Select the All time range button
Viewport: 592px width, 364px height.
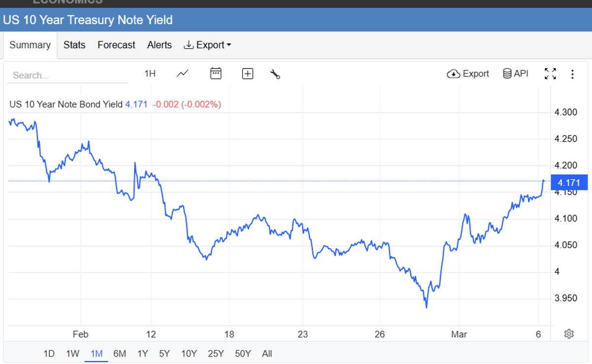point(267,354)
